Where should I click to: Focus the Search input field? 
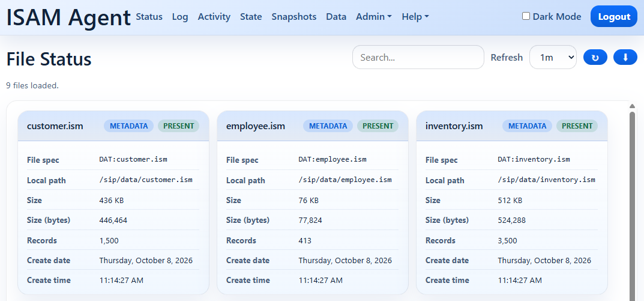tap(418, 57)
